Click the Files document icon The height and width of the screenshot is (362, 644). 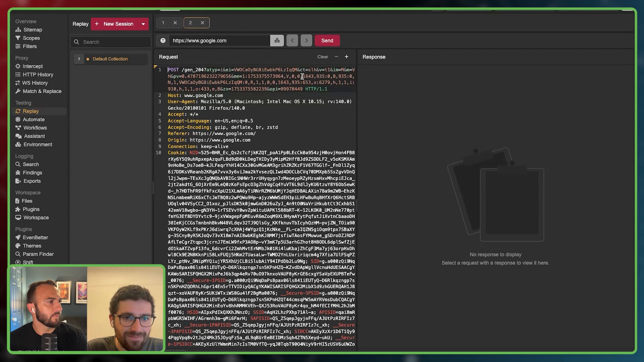point(17,201)
